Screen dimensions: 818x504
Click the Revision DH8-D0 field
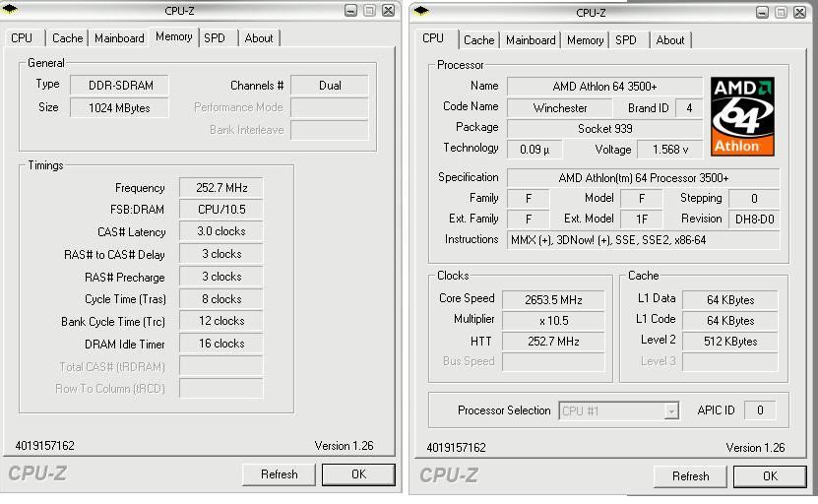pos(754,220)
